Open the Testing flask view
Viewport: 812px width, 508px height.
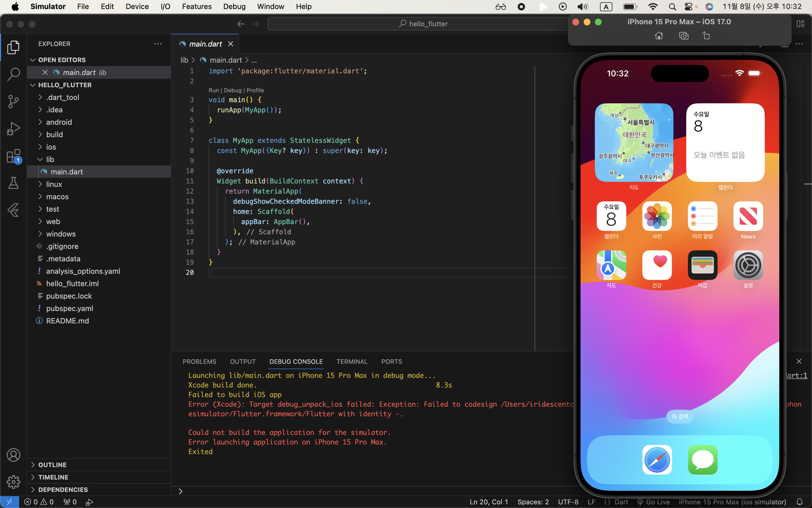pyautogui.click(x=14, y=183)
